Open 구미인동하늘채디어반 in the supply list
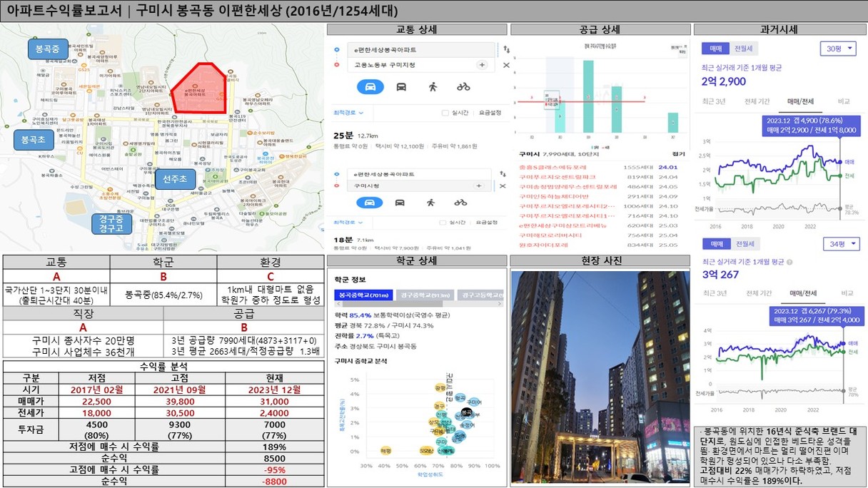Viewport: 868px width, 488px height. tap(554, 196)
